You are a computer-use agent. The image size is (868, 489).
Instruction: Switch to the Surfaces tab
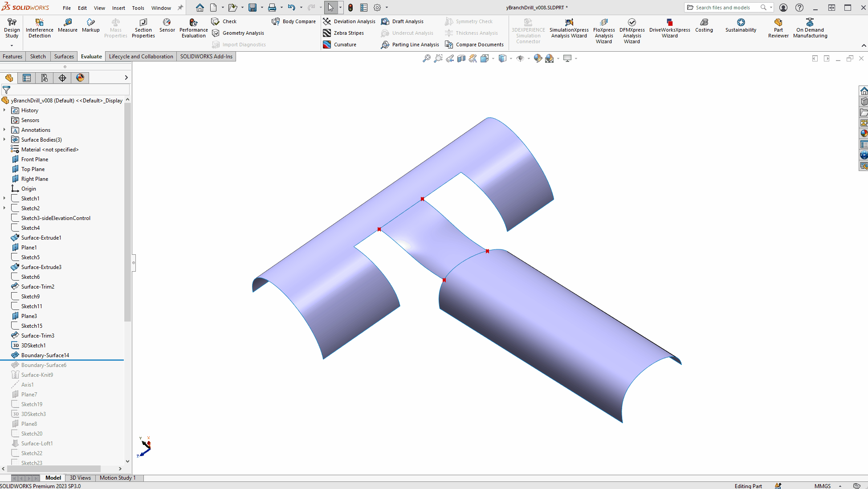(x=64, y=57)
